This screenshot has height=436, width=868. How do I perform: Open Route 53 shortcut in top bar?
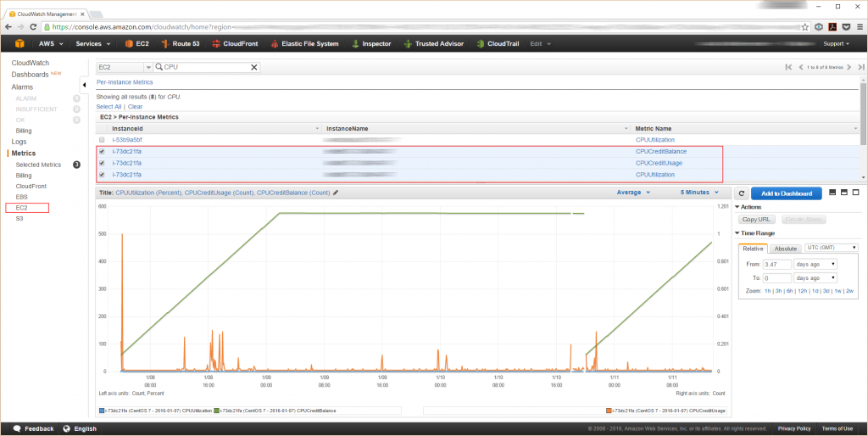(180, 44)
